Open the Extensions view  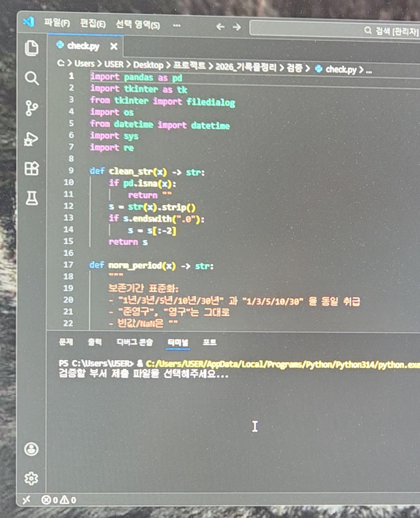pos(32,168)
